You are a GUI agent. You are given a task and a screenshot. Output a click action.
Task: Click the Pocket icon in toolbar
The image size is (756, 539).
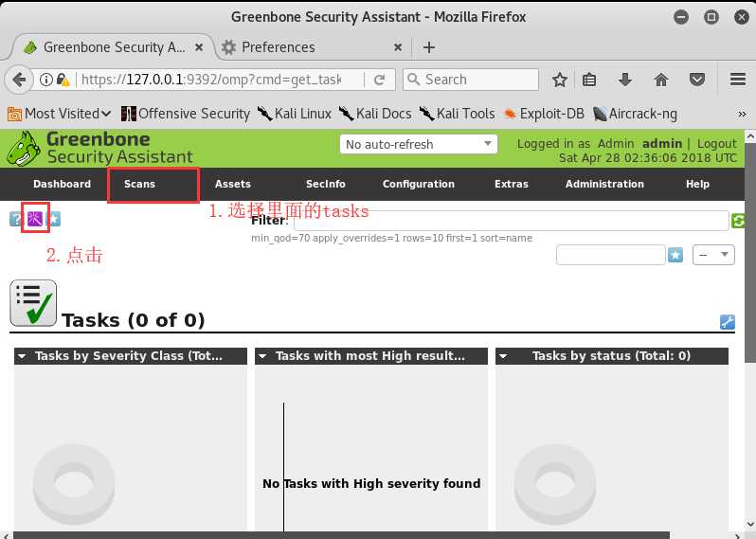pyautogui.click(x=696, y=80)
